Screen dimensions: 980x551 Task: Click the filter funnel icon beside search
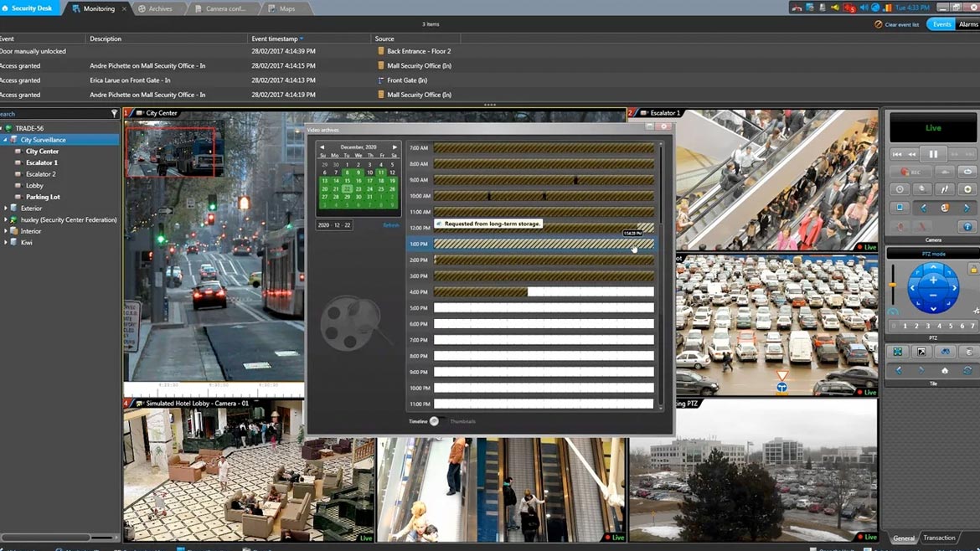pyautogui.click(x=115, y=114)
